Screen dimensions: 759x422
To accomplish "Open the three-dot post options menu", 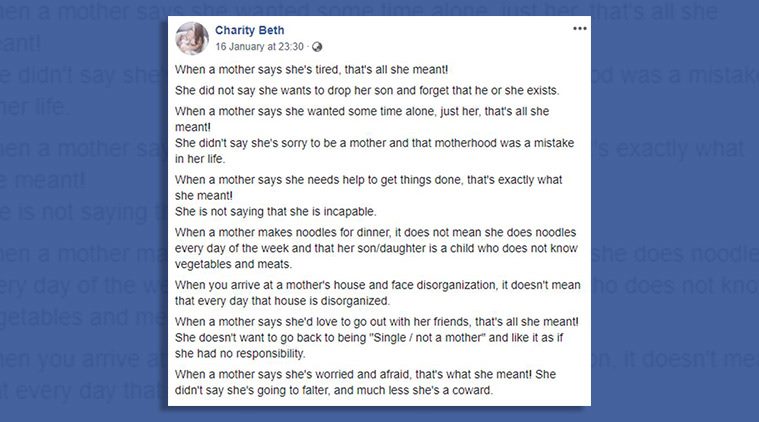I will pyautogui.click(x=579, y=29).
